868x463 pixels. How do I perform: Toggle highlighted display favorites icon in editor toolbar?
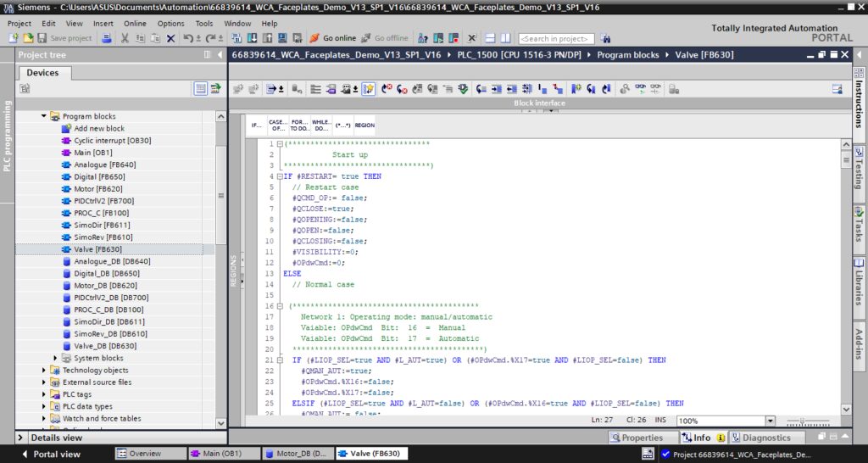[369, 88]
